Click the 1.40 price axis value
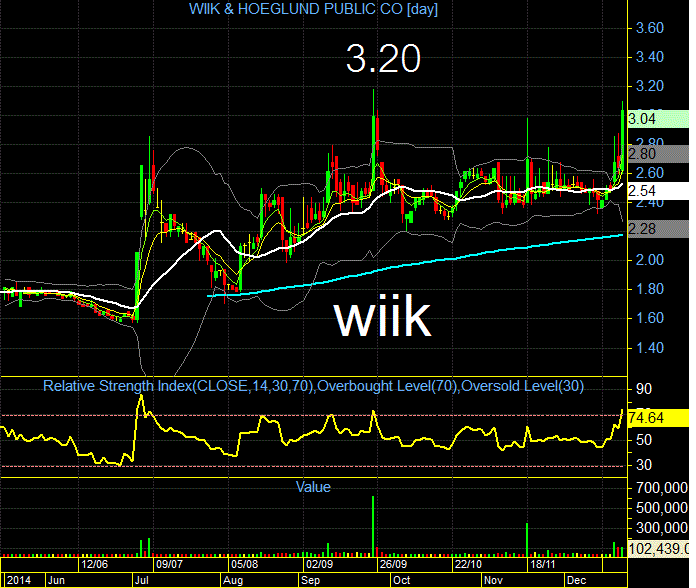 click(x=649, y=348)
